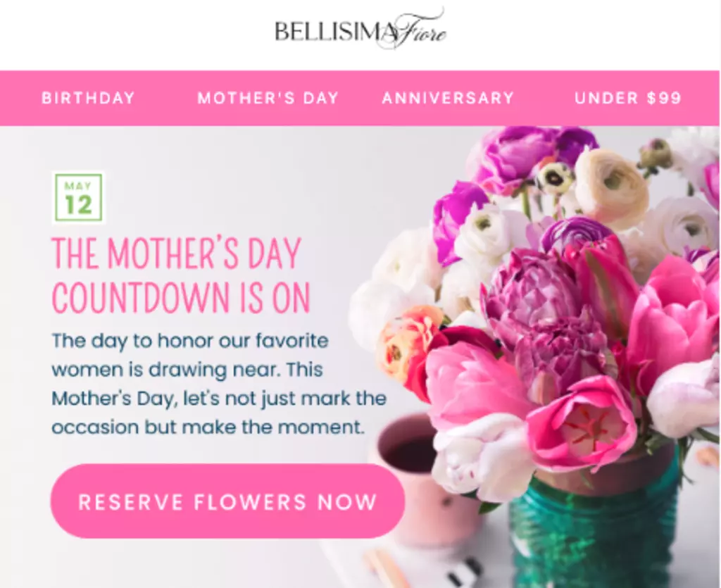721x588 pixels.
Task: Browse the Under $99 collection
Action: pos(627,98)
